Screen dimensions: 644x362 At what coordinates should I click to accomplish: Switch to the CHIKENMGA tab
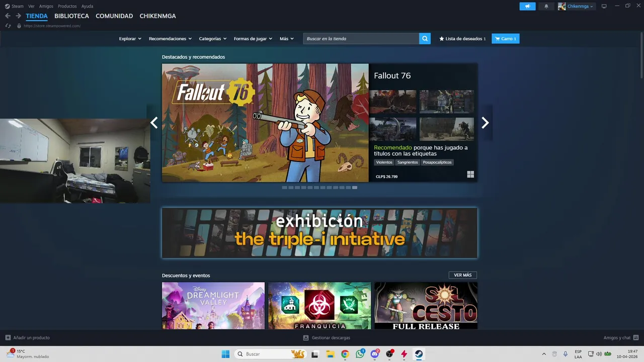coord(157,16)
